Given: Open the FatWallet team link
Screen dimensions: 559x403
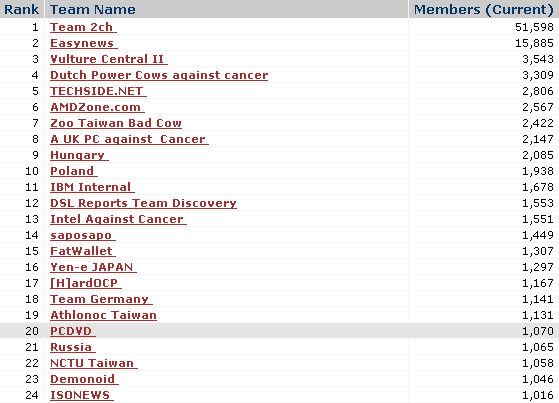Looking at the screenshot, I should [x=83, y=251].
